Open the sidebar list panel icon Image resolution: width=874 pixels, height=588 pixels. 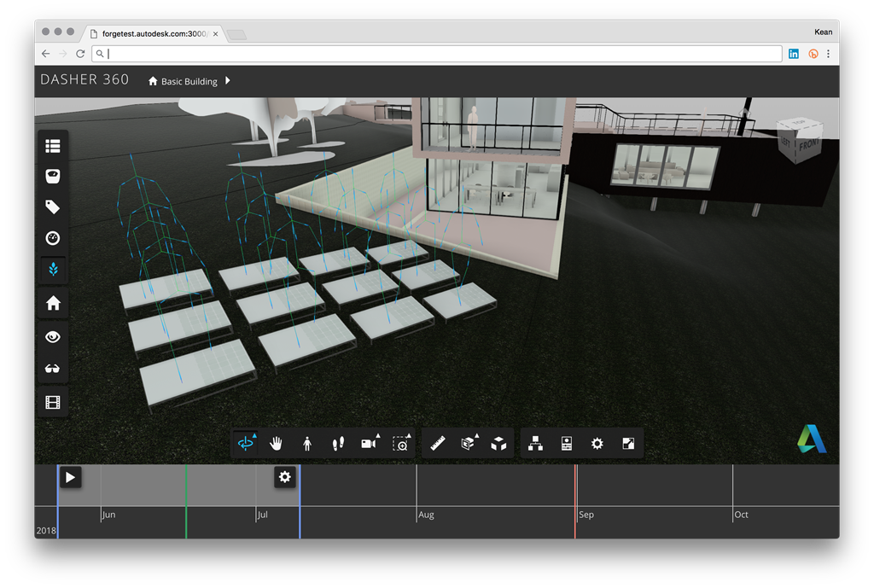click(53, 146)
